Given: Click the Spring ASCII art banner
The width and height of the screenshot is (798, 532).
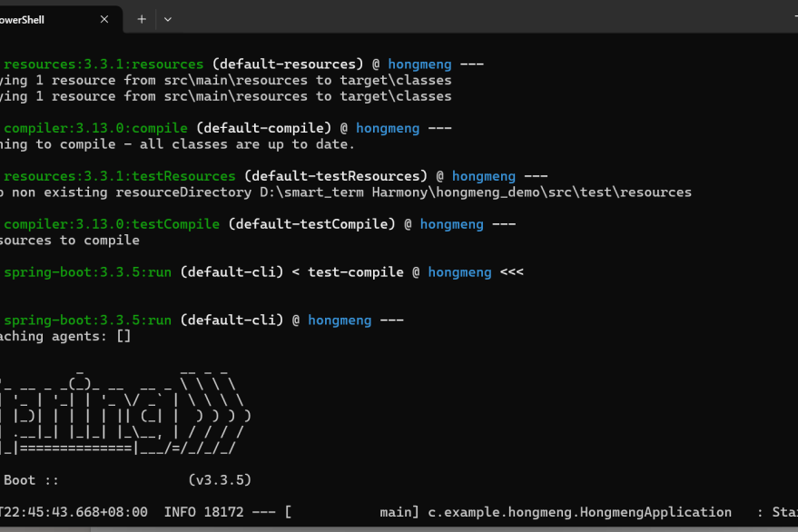Looking at the screenshot, I should tap(125, 413).
